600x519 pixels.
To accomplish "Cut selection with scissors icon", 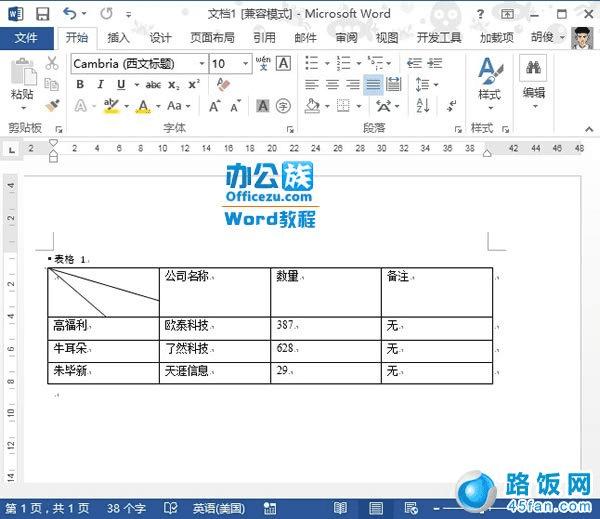I will click(52, 63).
